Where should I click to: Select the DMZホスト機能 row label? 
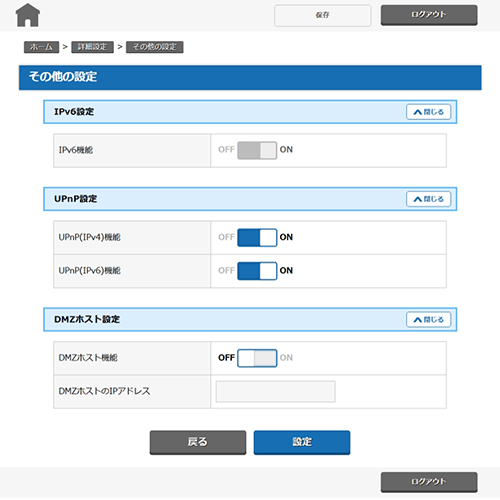pyautogui.click(x=88, y=358)
